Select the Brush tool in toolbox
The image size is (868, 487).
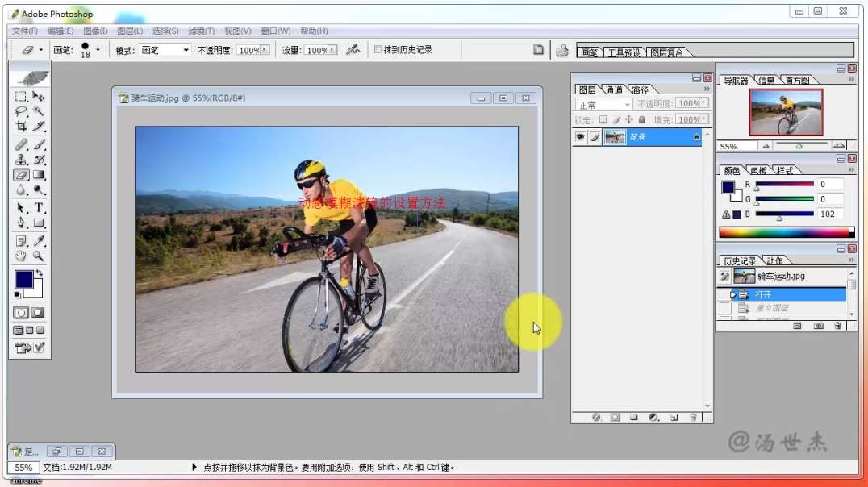click(x=38, y=145)
